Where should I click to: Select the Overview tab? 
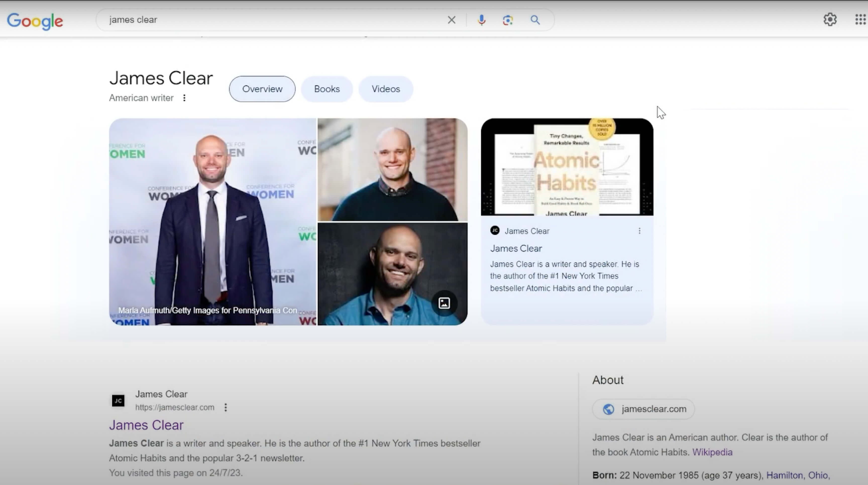coord(262,89)
